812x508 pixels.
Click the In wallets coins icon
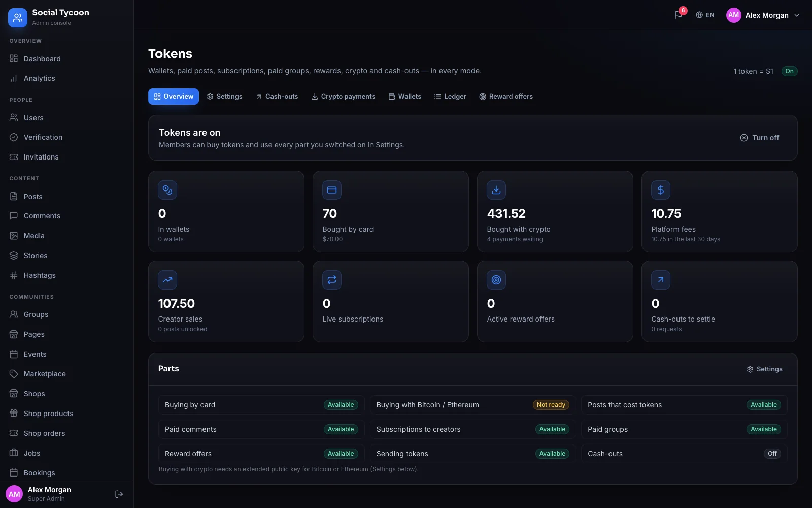tap(167, 190)
